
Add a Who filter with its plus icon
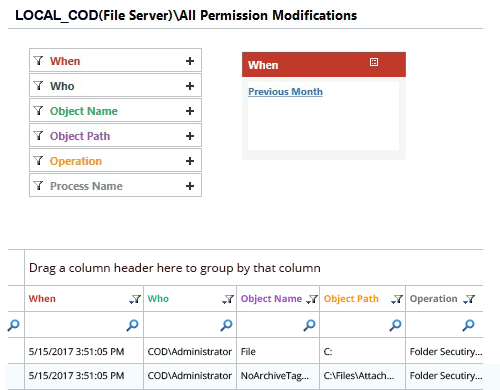pos(190,86)
